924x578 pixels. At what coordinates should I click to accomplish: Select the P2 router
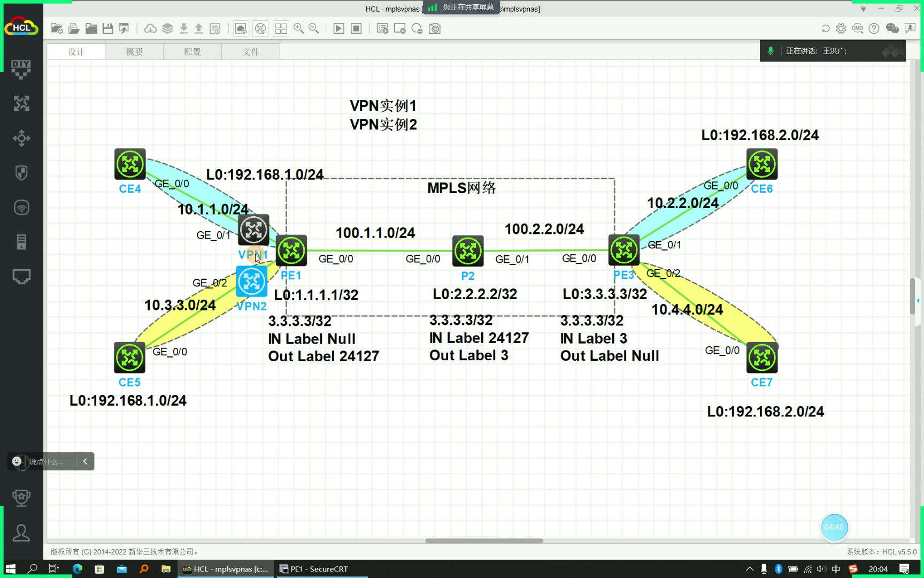(x=468, y=251)
